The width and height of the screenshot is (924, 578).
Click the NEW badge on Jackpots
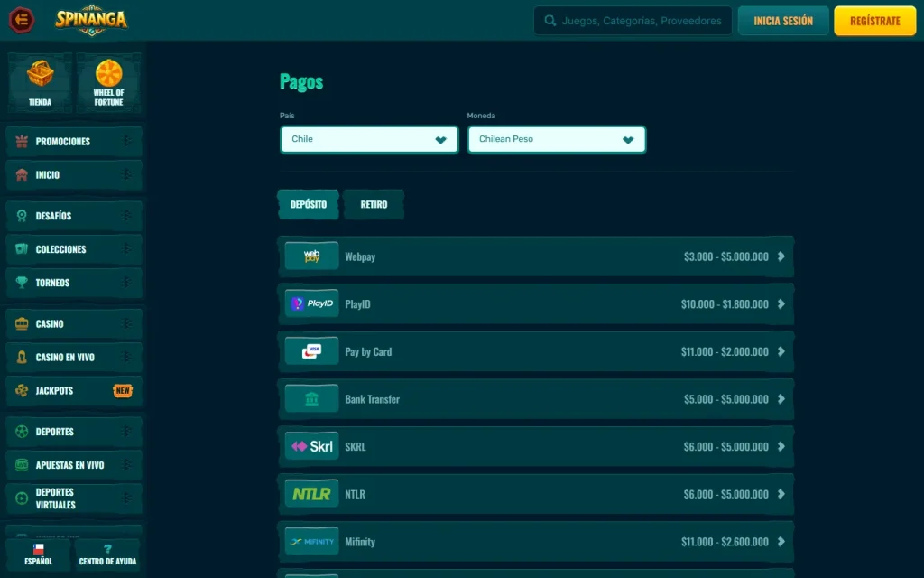123,390
